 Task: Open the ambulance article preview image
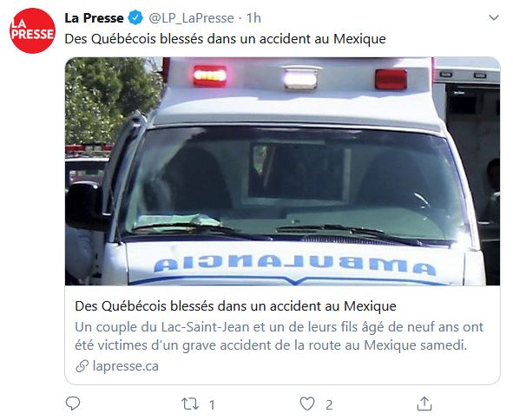coord(282,171)
